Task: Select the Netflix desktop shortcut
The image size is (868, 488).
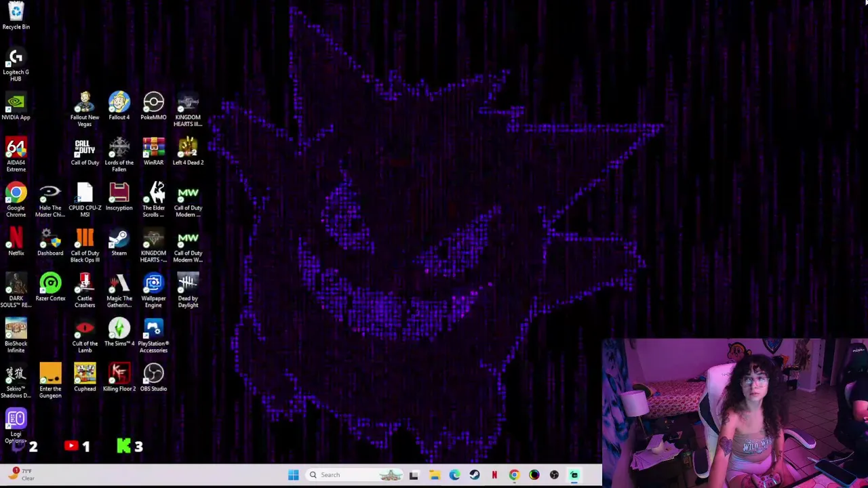Action: point(16,243)
